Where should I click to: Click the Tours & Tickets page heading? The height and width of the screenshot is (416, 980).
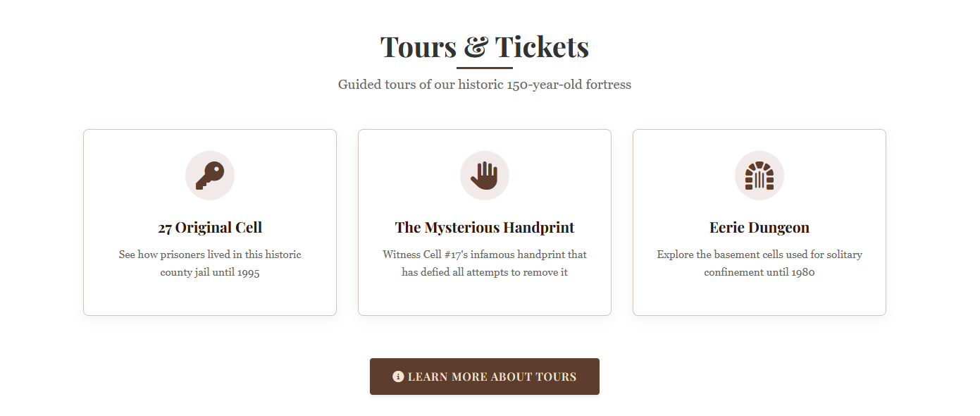pyautogui.click(x=484, y=47)
